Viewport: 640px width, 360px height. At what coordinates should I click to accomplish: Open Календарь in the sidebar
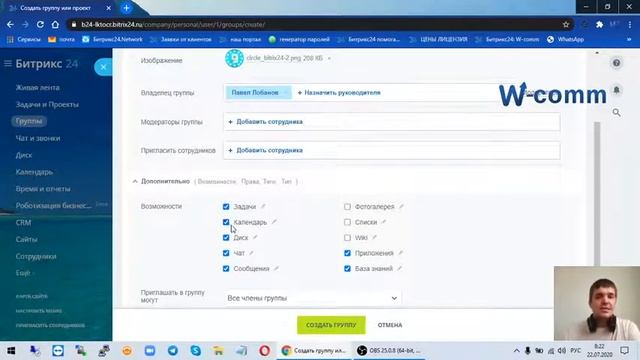click(x=34, y=172)
